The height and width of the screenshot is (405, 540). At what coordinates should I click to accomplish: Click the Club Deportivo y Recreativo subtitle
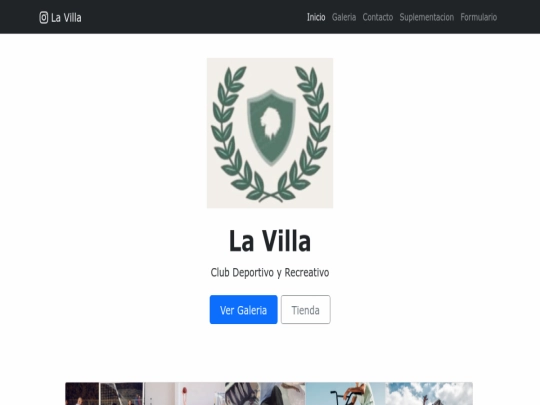point(270,272)
